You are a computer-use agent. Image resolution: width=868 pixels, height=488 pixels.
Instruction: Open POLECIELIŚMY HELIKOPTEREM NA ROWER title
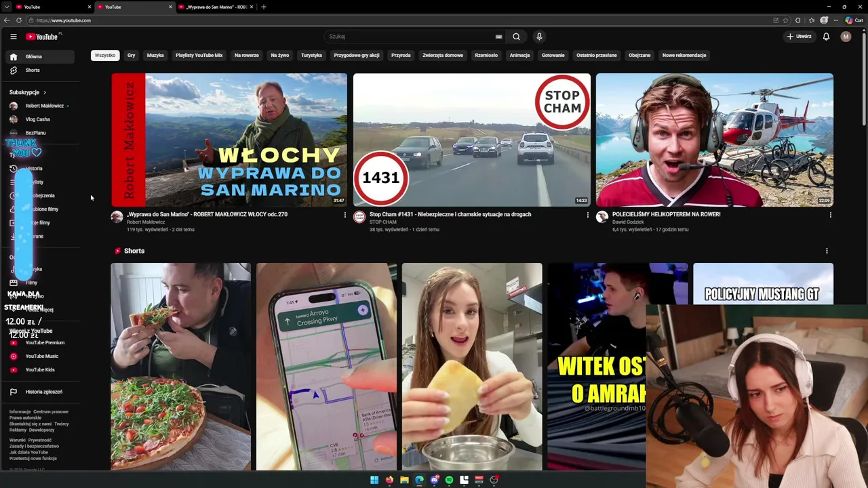click(667, 214)
